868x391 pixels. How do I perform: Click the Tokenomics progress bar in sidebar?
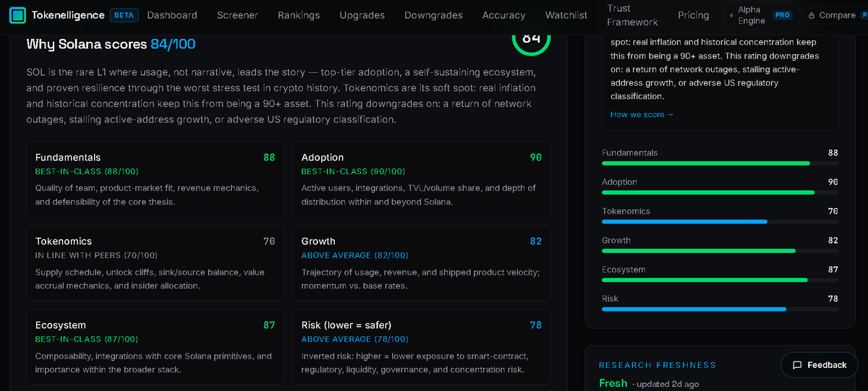[x=720, y=222]
